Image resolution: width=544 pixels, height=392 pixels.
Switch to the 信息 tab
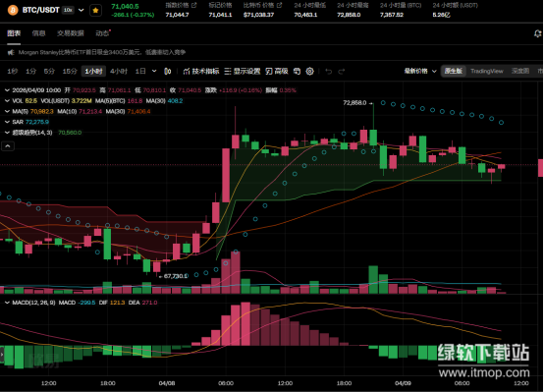(x=38, y=33)
